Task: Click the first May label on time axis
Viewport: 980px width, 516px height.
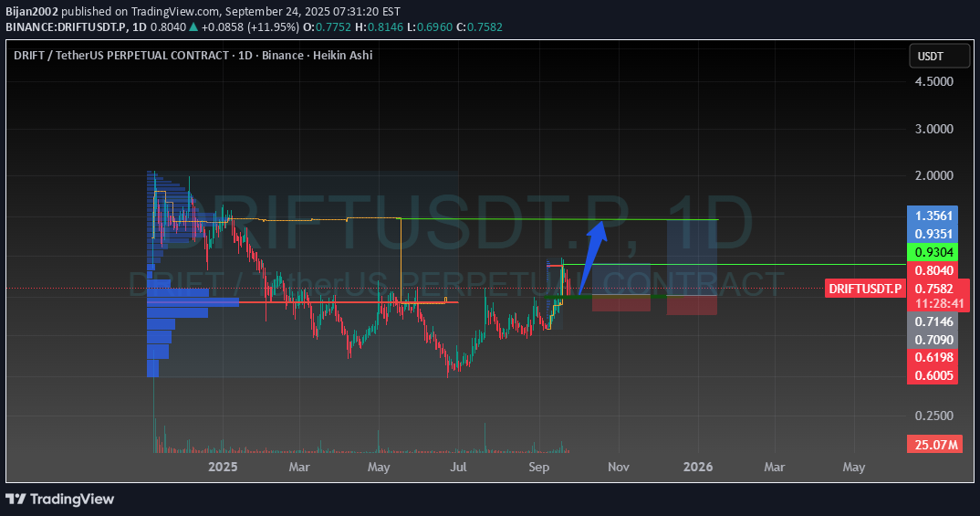Action: (x=379, y=468)
